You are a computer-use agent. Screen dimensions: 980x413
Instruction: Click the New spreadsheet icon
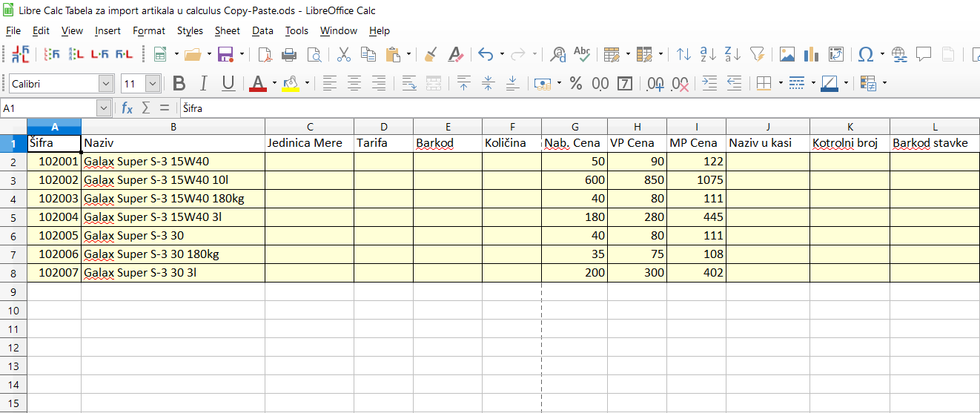pos(159,54)
